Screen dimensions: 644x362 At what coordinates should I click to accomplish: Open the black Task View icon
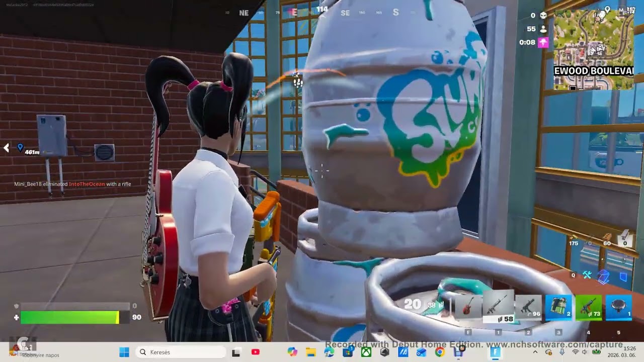tap(235, 352)
